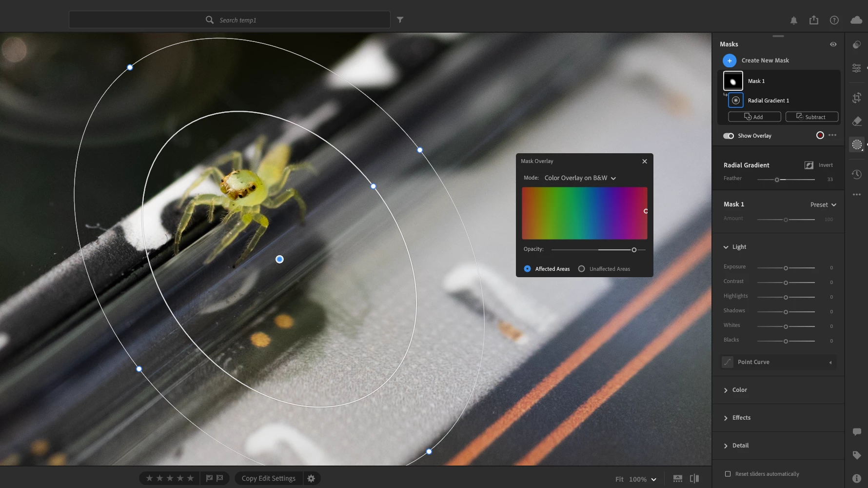Viewport: 868px width, 488px height.
Task: Select the Masking tool icon
Action: coord(857,144)
